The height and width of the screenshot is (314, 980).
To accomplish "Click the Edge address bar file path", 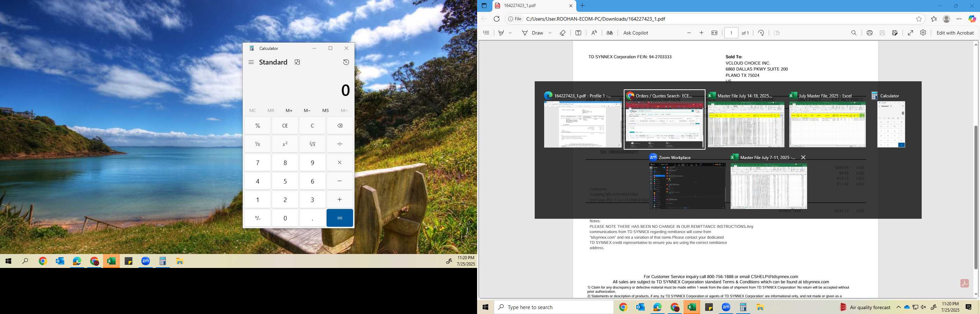I will [x=595, y=18].
